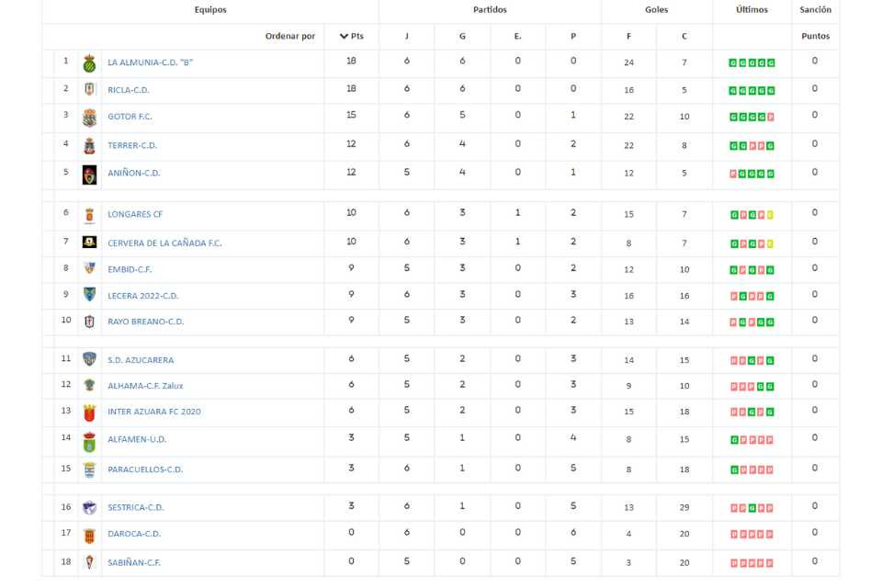882x588 pixels.
Task: Click the Aniñon C.D. team badge
Action: tap(89, 175)
